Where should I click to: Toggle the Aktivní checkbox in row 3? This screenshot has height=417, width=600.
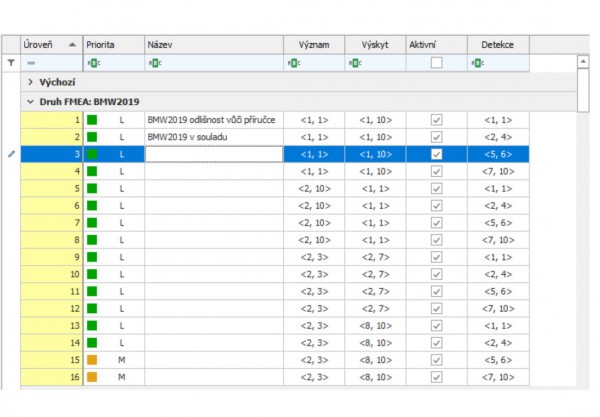point(435,154)
